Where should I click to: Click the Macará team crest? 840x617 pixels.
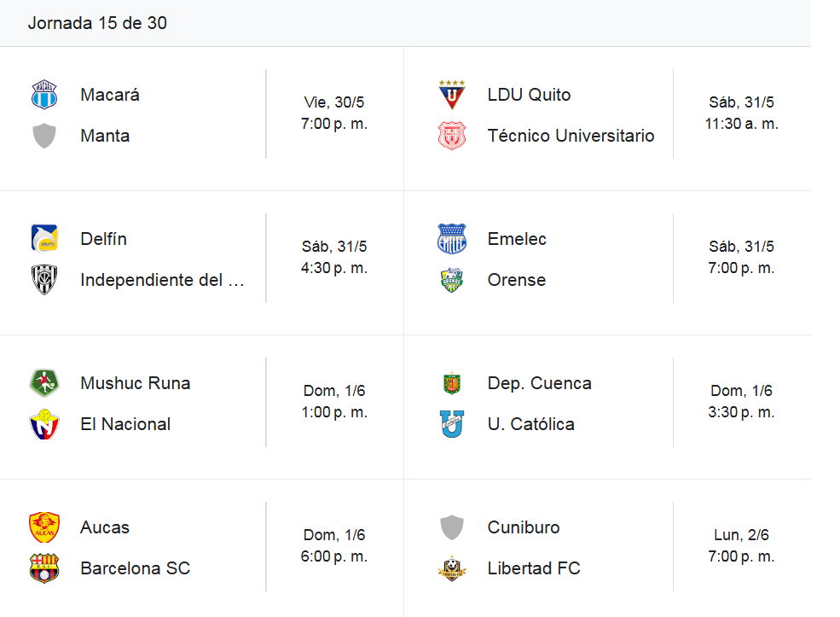pyautogui.click(x=44, y=95)
